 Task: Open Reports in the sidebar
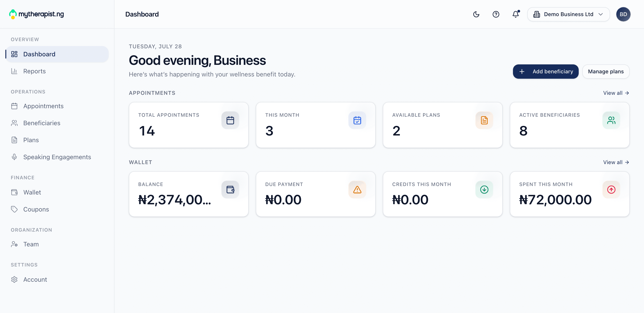coord(57,71)
